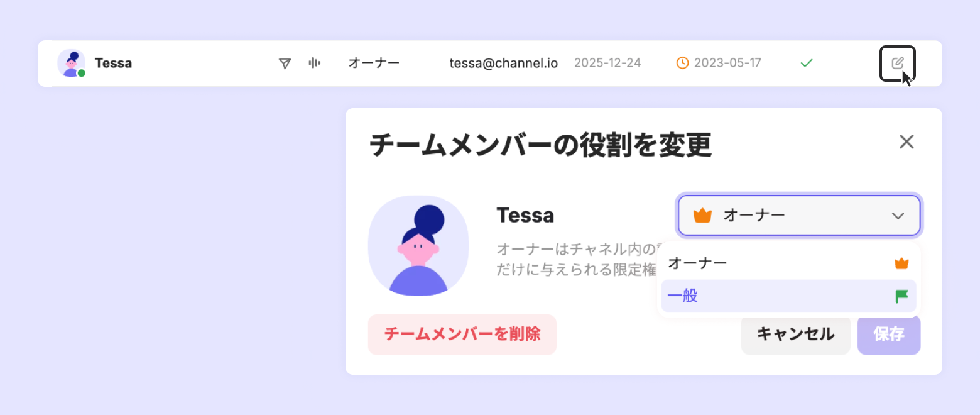The width and height of the screenshot is (980, 415).
Task: Click the green flag icon beside 一般
Action: pyautogui.click(x=901, y=296)
